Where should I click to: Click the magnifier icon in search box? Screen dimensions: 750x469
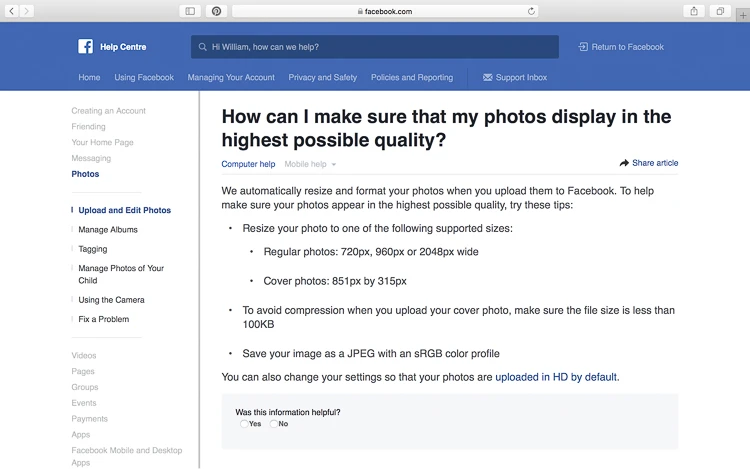tap(202, 47)
